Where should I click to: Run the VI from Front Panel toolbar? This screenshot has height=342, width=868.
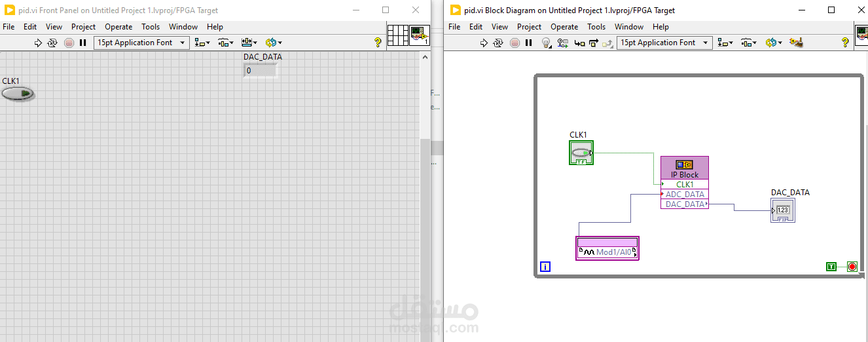click(38, 43)
